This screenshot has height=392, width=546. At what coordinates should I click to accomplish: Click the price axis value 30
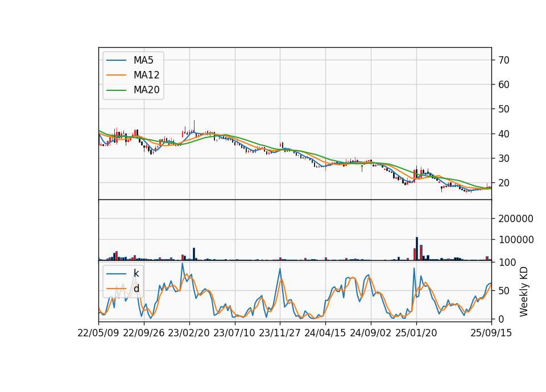coord(504,159)
